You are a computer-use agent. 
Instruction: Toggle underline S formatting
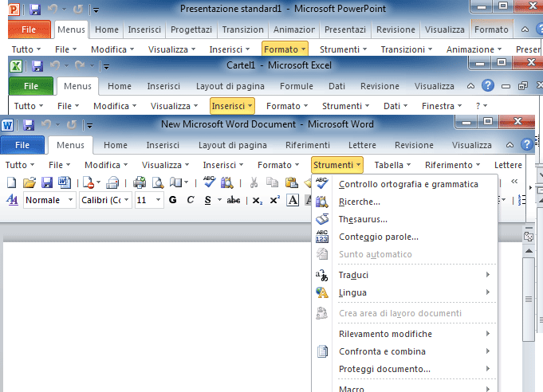point(208,200)
